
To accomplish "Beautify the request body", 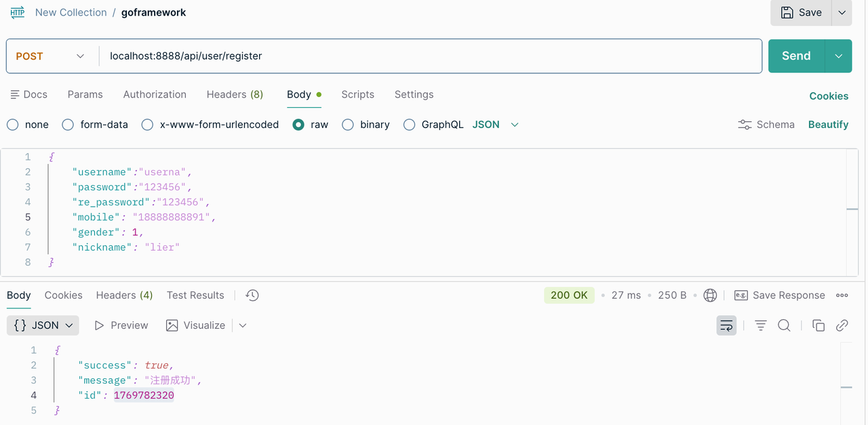I will tap(828, 124).
